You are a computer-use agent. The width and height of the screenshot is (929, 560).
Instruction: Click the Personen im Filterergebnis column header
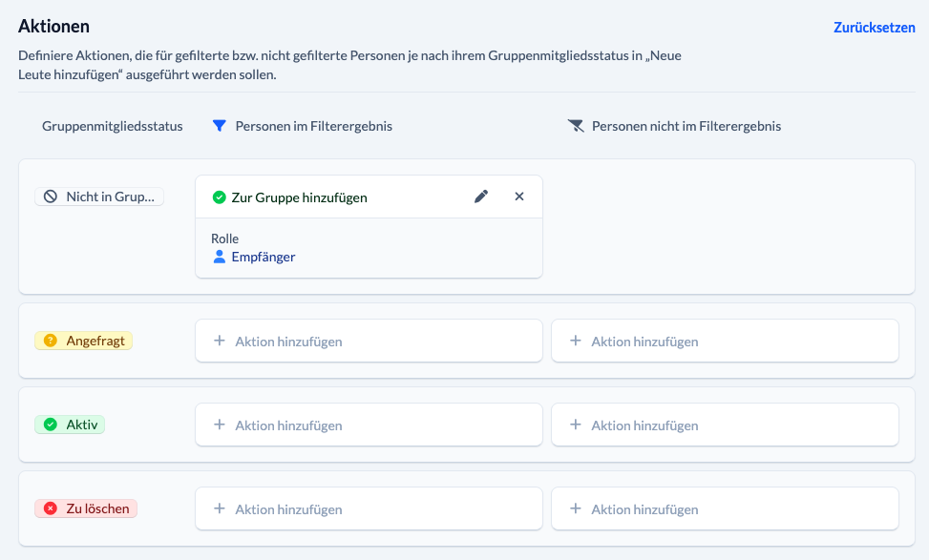(313, 126)
